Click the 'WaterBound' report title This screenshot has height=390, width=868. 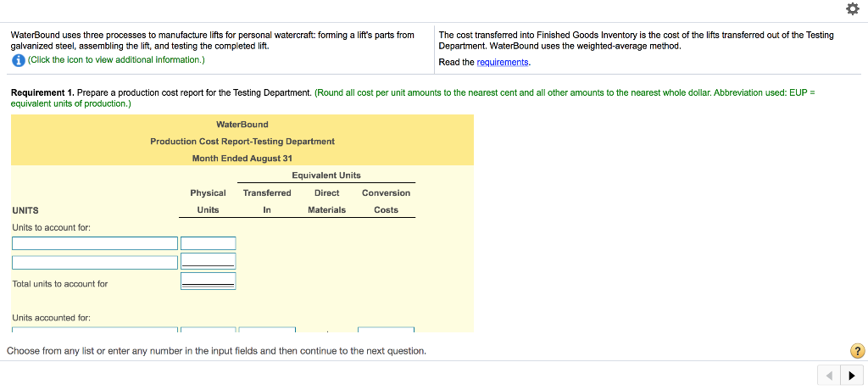(242, 124)
